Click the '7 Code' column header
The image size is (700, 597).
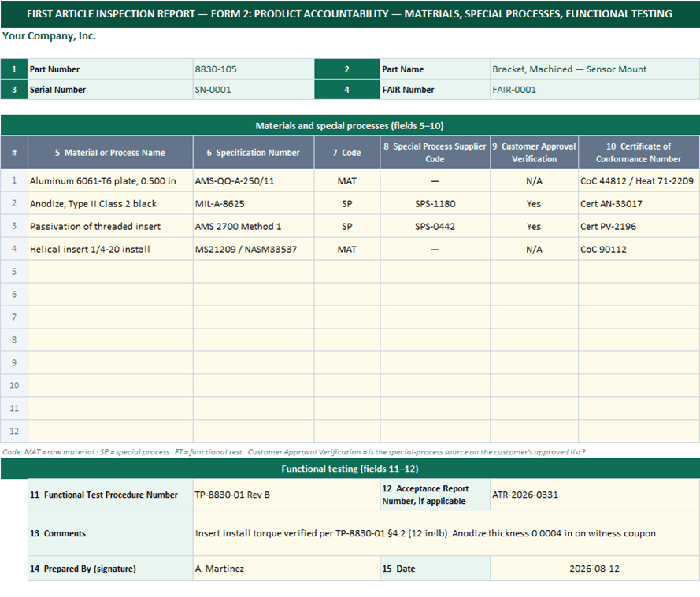coord(347,153)
